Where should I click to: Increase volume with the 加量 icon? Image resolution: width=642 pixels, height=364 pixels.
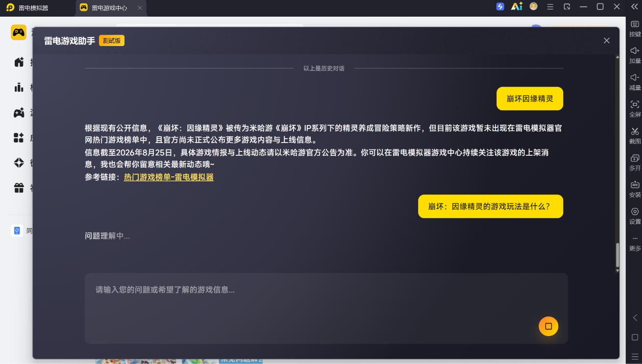coord(635,50)
